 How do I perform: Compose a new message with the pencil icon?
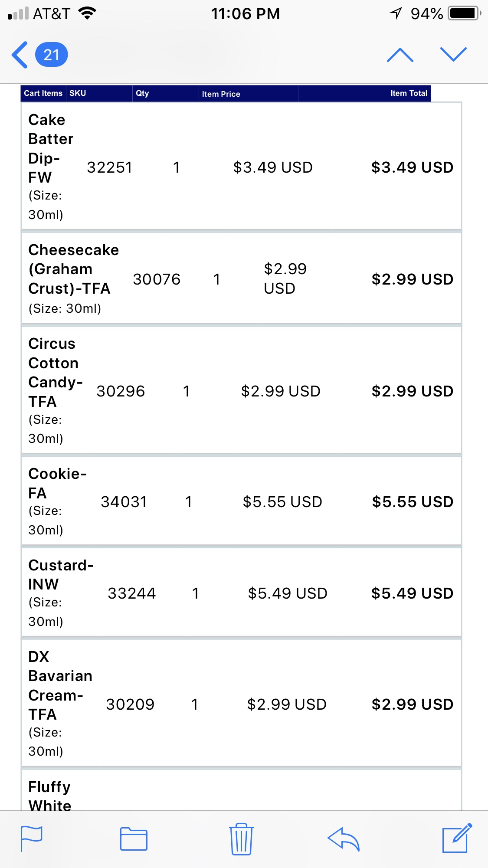pyautogui.click(x=456, y=838)
